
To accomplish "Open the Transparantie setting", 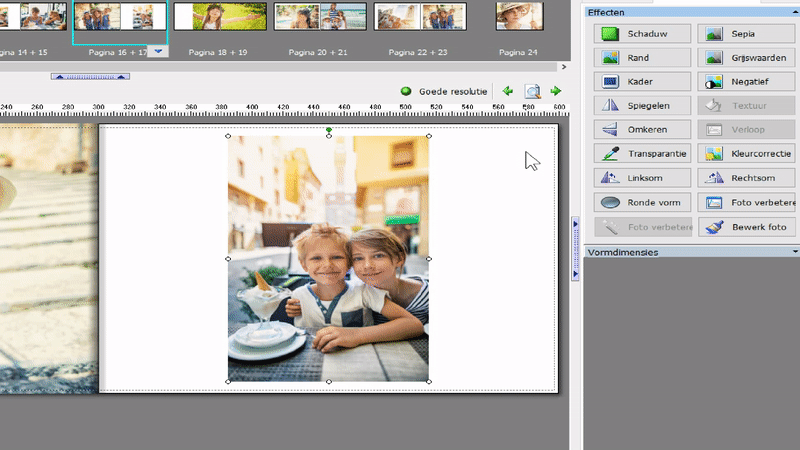I will pyautogui.click(x=644, y=154).
